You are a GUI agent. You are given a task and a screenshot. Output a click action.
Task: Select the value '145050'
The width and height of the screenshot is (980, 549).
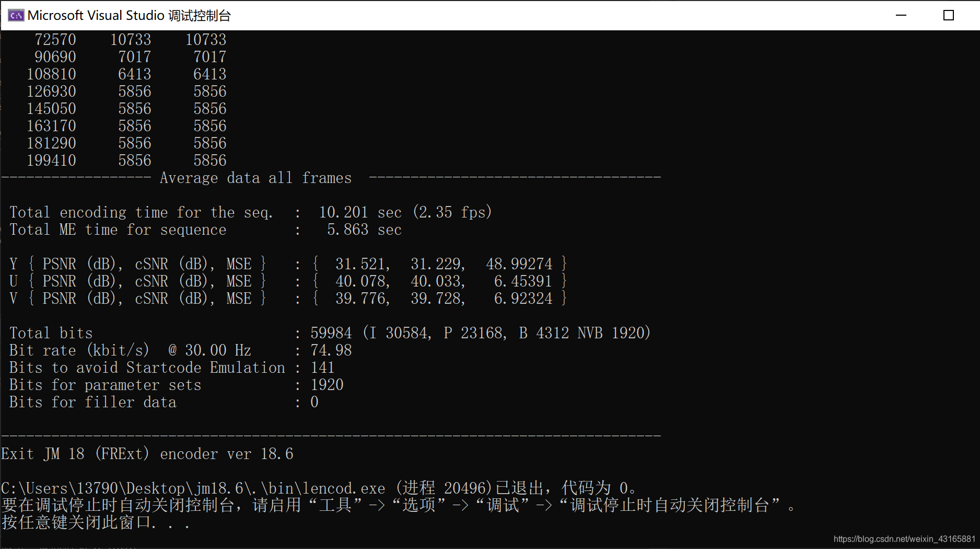click(x=51, y=109)
